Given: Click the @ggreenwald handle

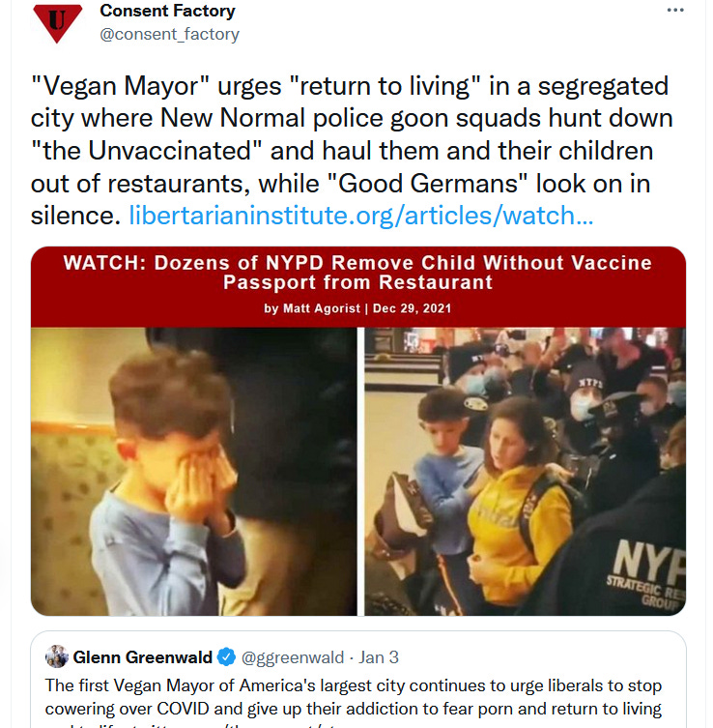Looking at the screenshot, I should [x=293, y=657].
